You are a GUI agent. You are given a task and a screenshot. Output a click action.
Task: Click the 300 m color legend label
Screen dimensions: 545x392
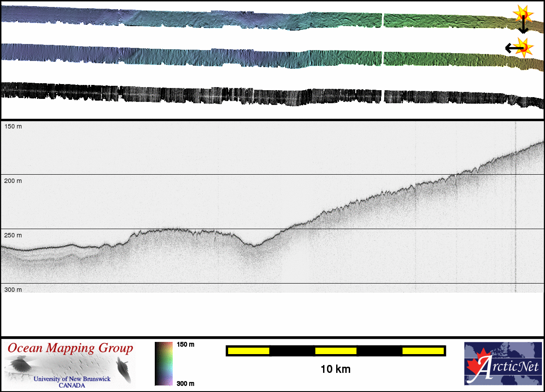coord(185,383)
